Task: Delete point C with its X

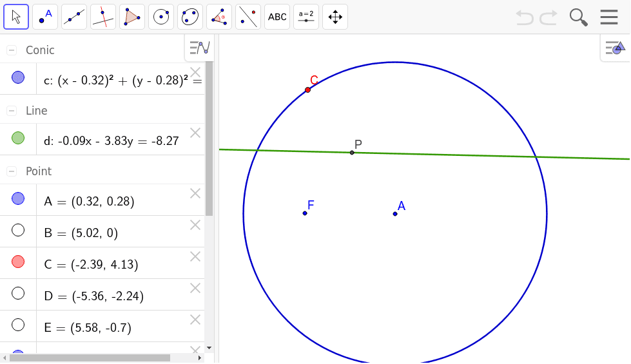Action: tap(195, 256)
